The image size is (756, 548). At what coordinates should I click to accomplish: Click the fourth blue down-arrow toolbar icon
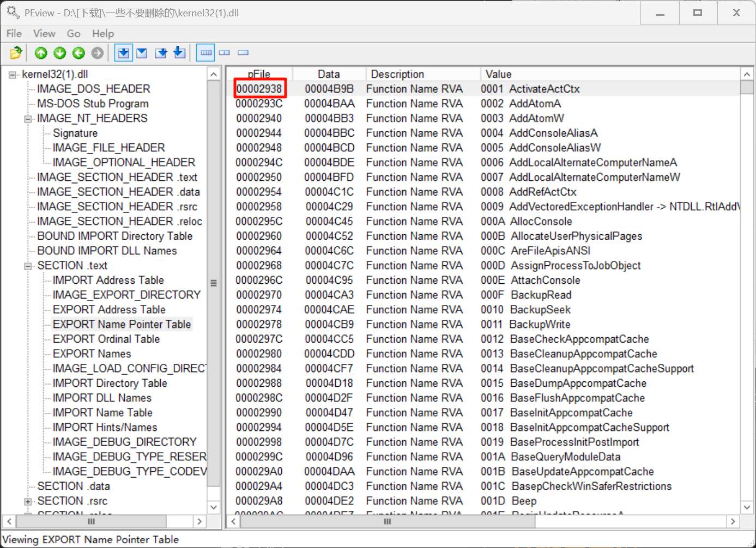(179, 53)
